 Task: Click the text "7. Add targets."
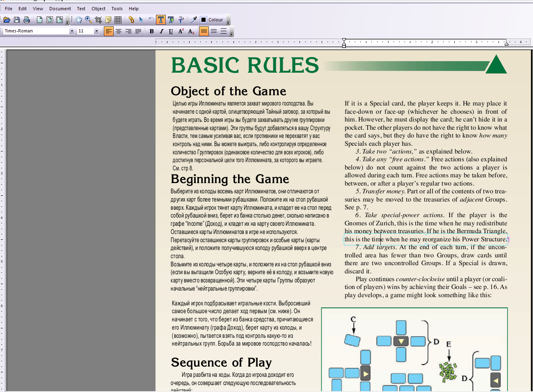coord(376,247)
